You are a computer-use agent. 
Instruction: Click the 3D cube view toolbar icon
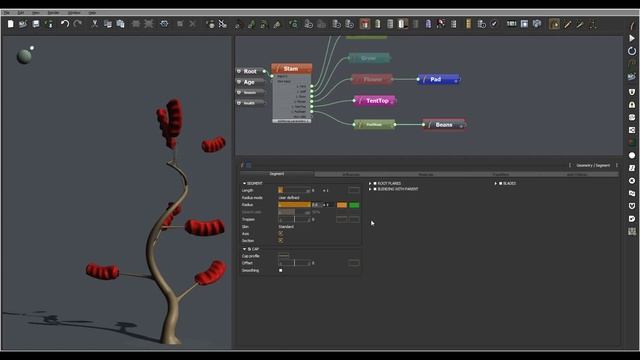pos(537,24)
